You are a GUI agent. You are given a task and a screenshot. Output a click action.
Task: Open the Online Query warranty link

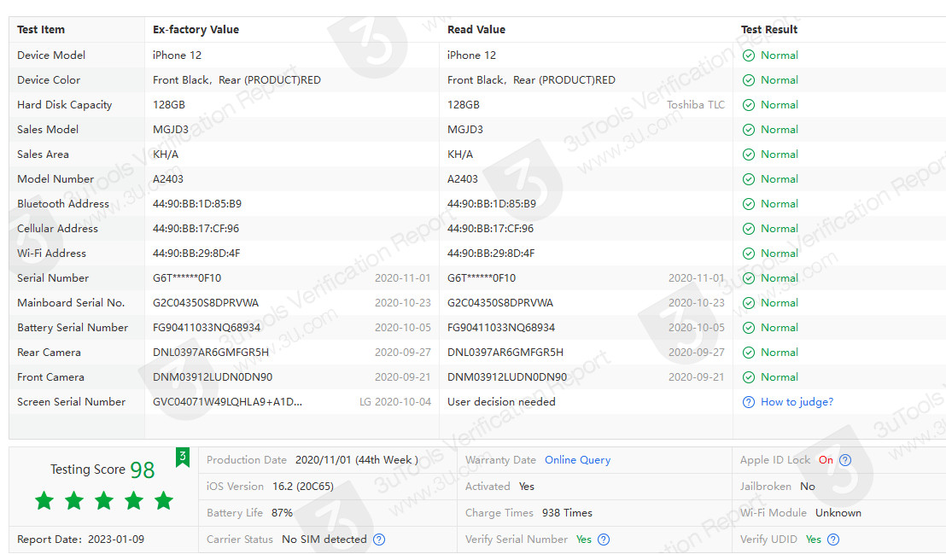577,460
